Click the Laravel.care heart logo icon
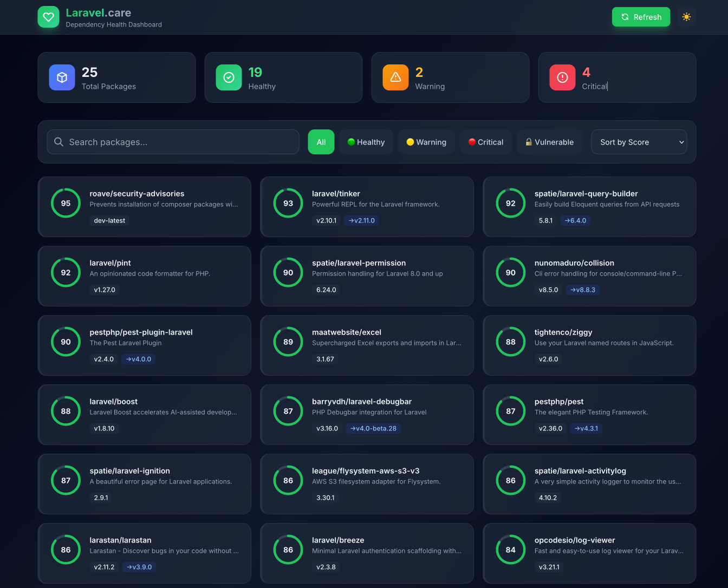Image resolution: width=728 pixels, height=588 pixels. pos(48,17)
